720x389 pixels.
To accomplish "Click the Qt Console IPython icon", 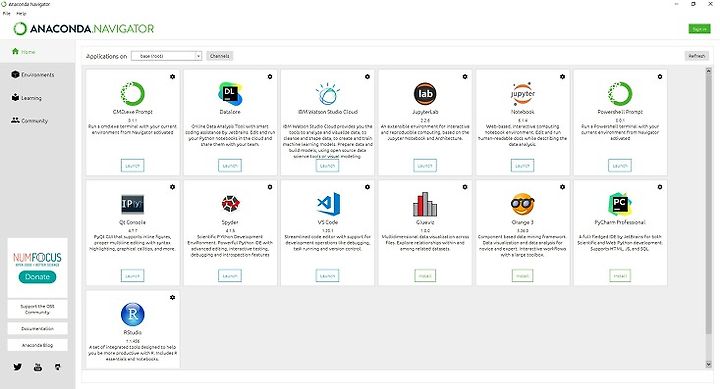I will (x=132, y=204).
